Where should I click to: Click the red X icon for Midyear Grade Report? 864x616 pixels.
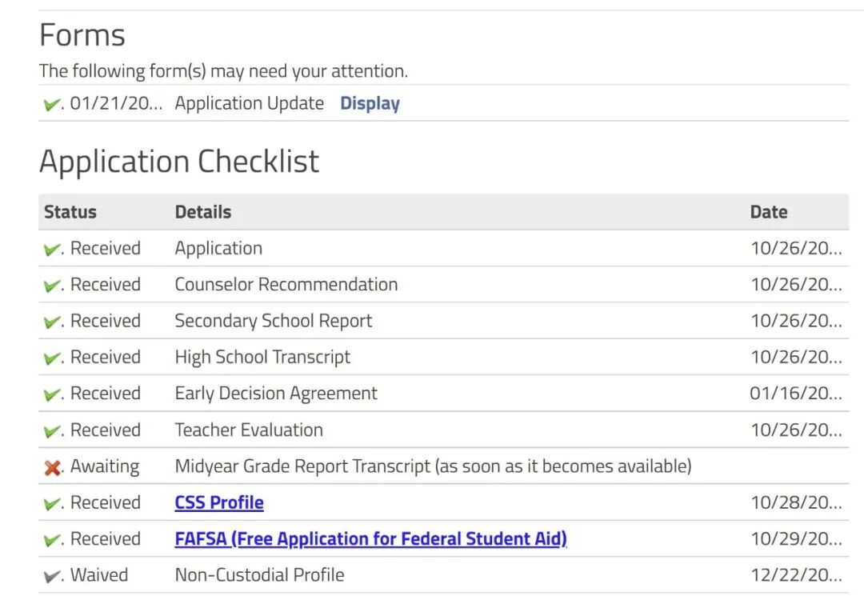(52, 468)
